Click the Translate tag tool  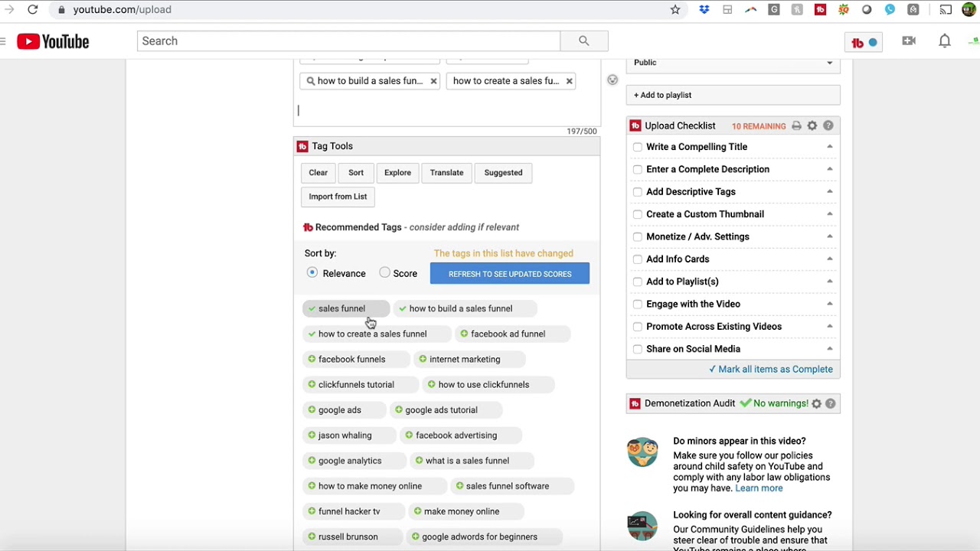coord(446,173)
